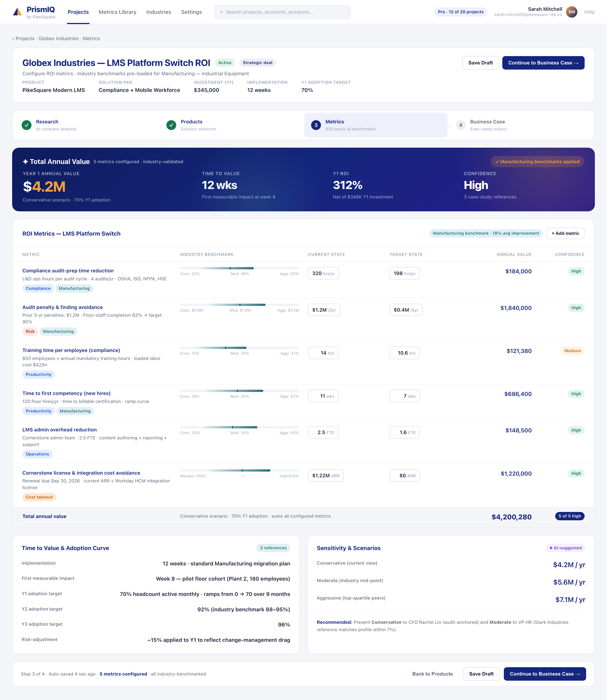Click the Globex Industries breadcrumb
Screen dimensions: 607x700
[x=59, y=39]
